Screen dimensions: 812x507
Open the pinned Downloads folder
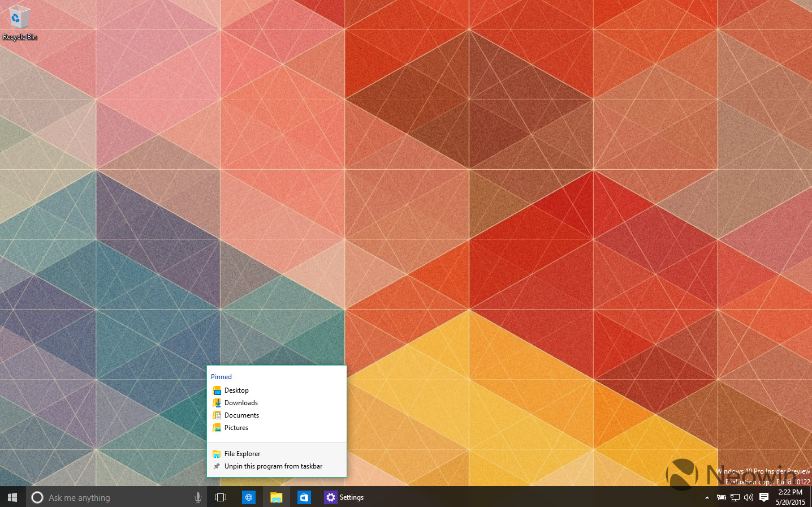coord(240,402)
